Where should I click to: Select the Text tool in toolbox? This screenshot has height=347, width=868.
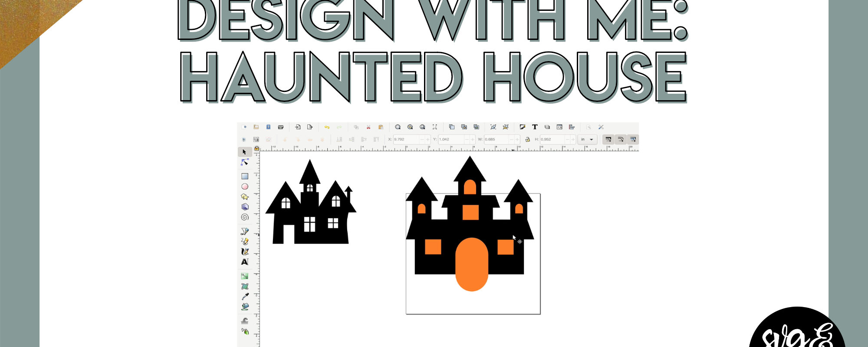point(245,262)
